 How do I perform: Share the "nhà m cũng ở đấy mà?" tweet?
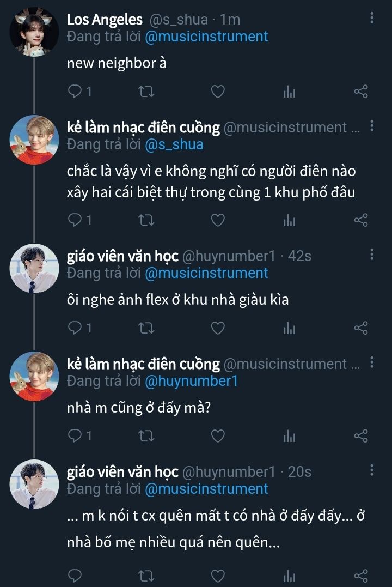361,435
